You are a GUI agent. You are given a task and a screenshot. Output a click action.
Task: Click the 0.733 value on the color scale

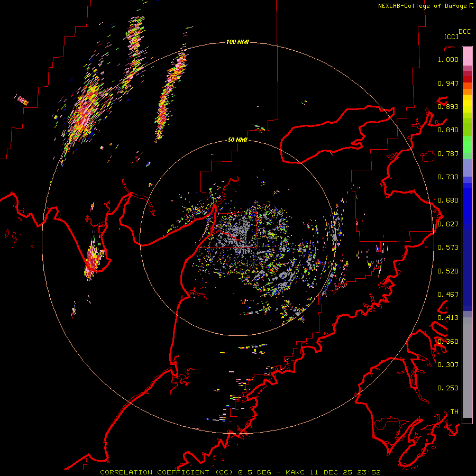[448, 177]
